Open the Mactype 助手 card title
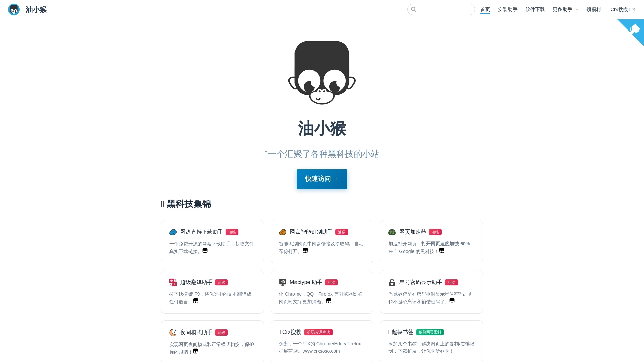The width and height of the screenshot is (644, 362). click(x=306, y=282)
